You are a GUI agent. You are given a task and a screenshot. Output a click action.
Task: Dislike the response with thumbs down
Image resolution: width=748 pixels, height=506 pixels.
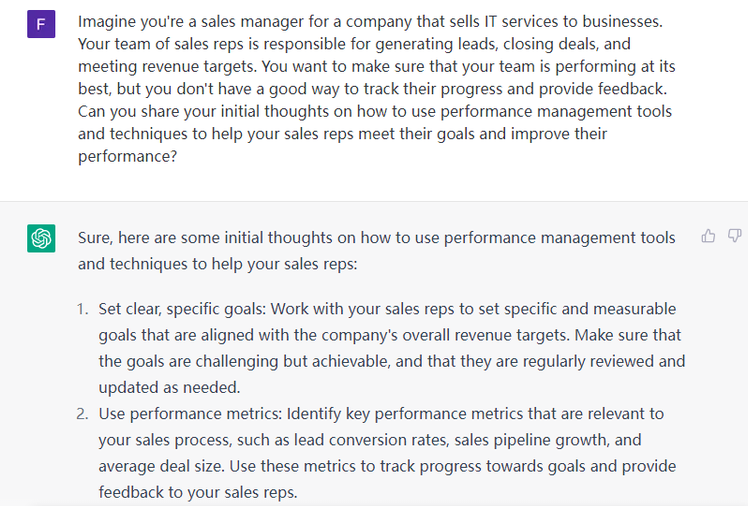[x=735, y=236]
